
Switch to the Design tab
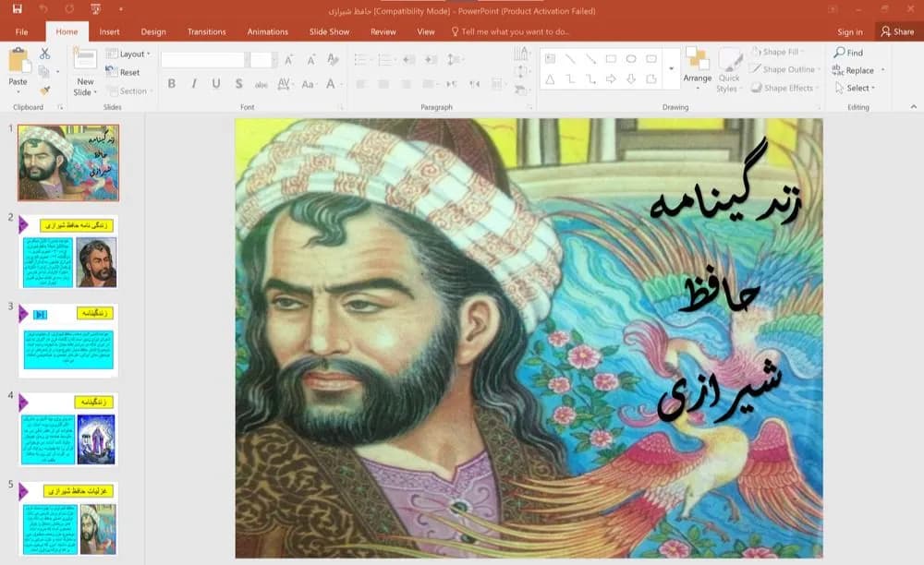click(153, 31)
